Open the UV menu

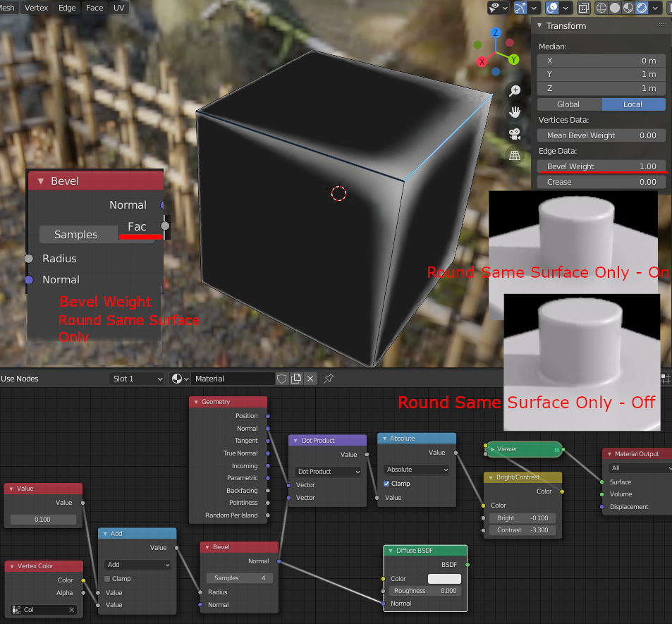[118, 8]
